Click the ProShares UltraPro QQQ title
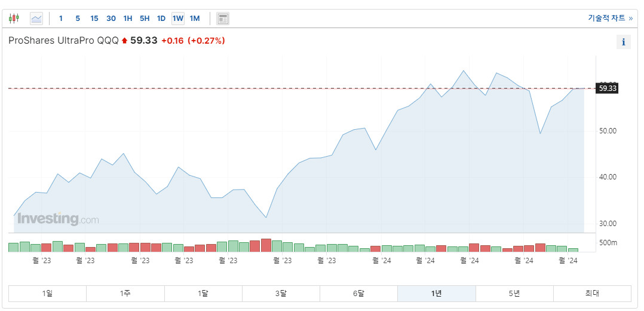Viewport: 644px width, 311px height. click(x=64, y=41)
